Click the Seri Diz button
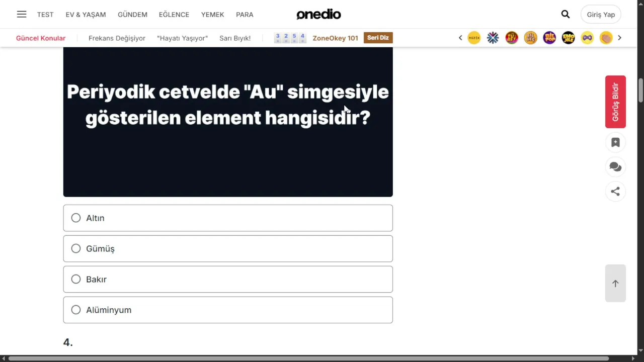Image resolution: width=644 pixels, height=362 pixels. tap(378, 38)
